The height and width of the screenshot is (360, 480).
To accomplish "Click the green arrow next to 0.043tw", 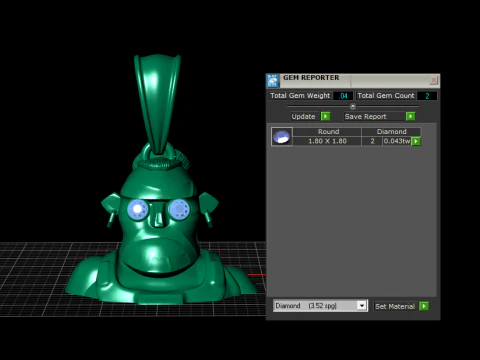I will tap(416, 141).
